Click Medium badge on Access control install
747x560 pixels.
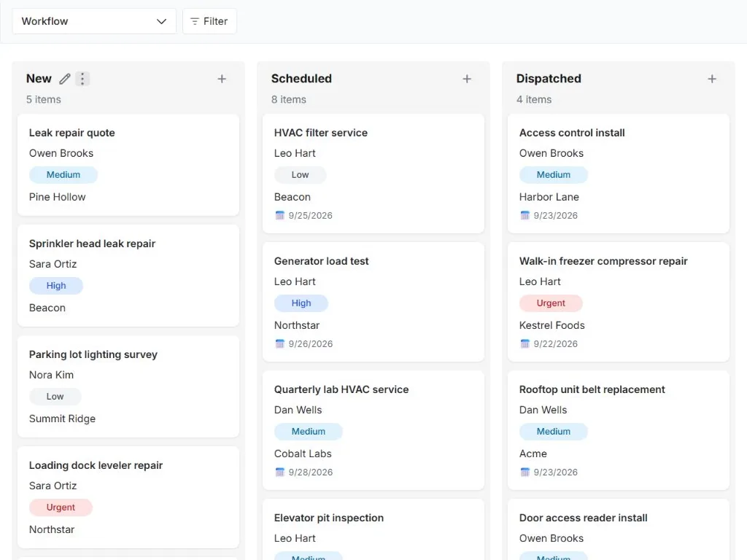554,175
